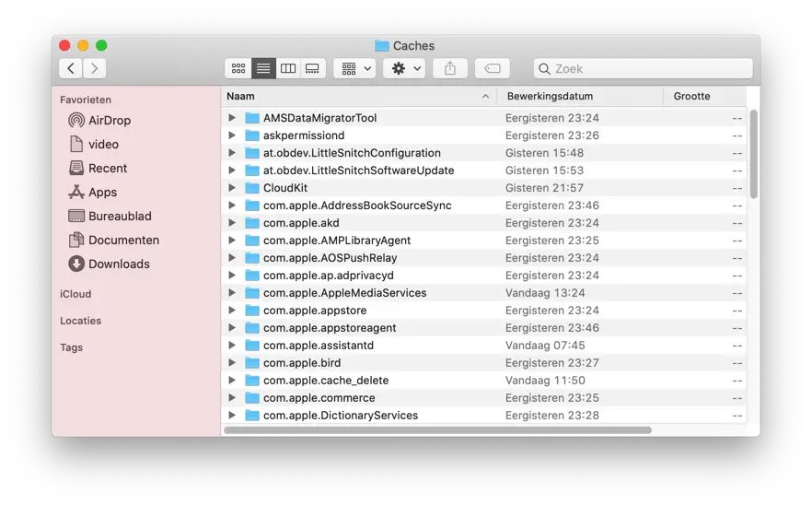Click the 'Vandaag 13:24' date cell
Viewport: 812px width, 505px height.
tap(545, 293)
